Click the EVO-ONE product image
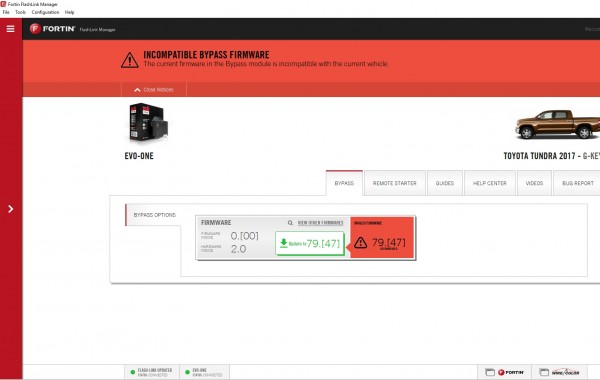 [x=148, y=122]
